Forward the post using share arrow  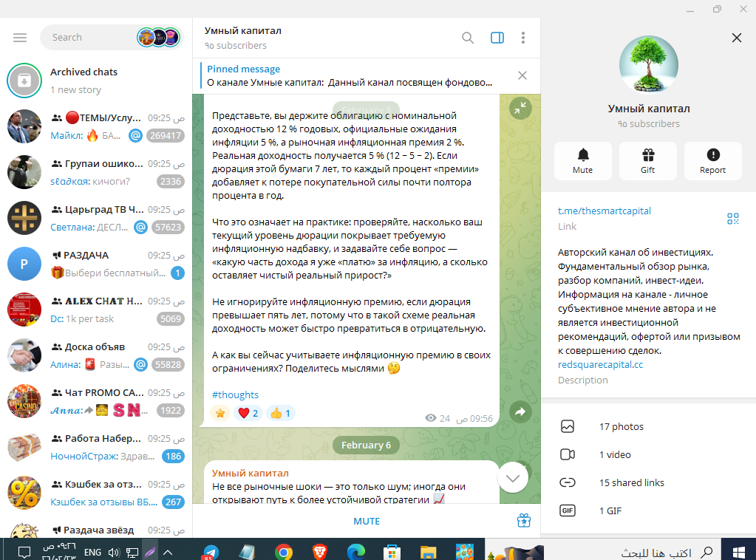520,412
